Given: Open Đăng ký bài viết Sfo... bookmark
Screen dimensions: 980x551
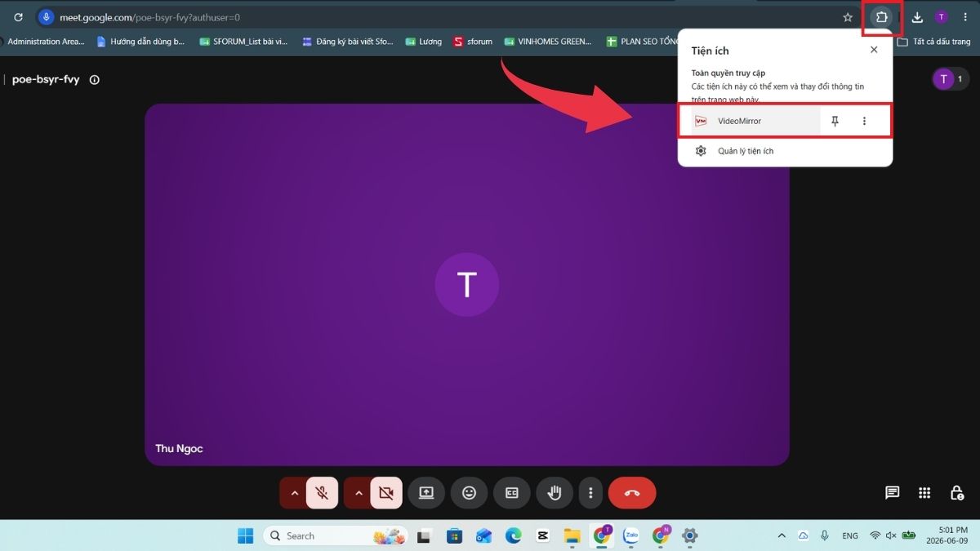Looking at the screenshot, I should point(348,42).
